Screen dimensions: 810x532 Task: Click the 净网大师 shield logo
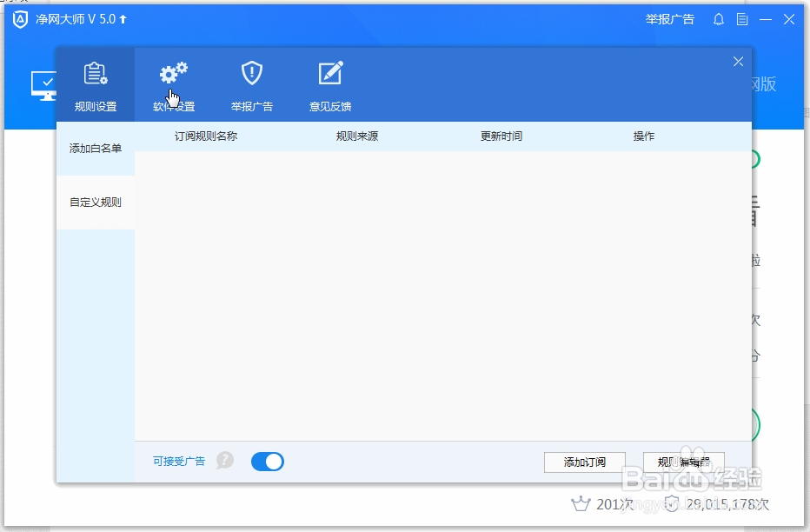point(20,20)
